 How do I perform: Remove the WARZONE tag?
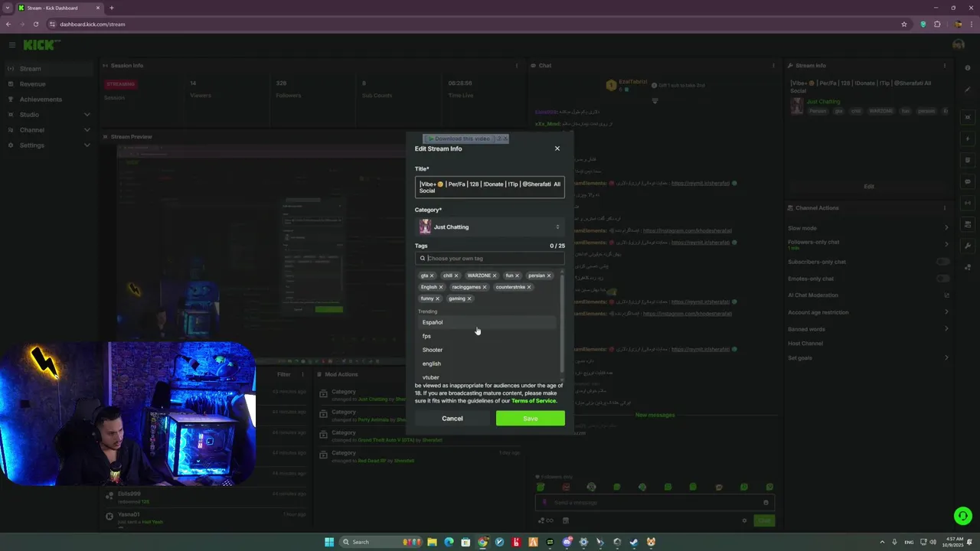click(495, 275)
